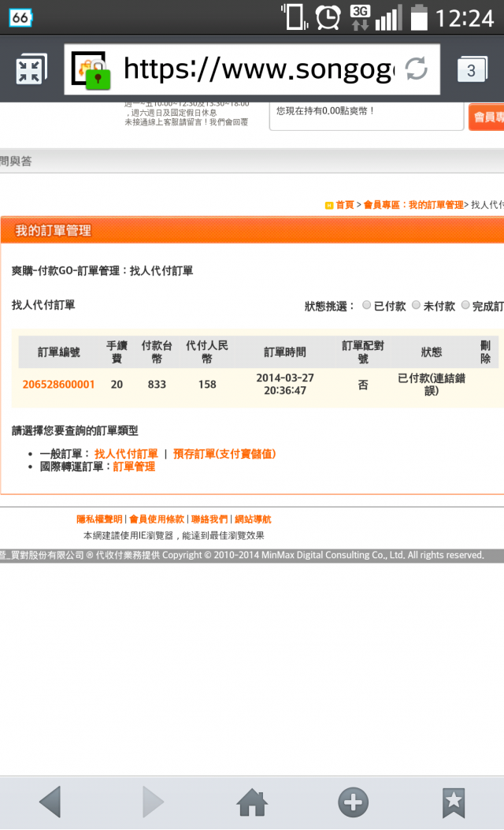Tap the 66 notification icon in status bar
The height and width of the screenshot is (830, 504).
tap(20, 18)
